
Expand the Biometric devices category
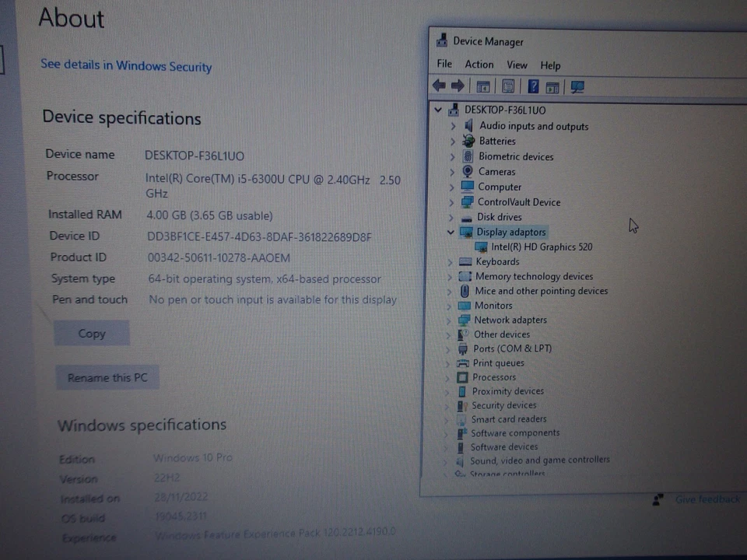[451, 156]
